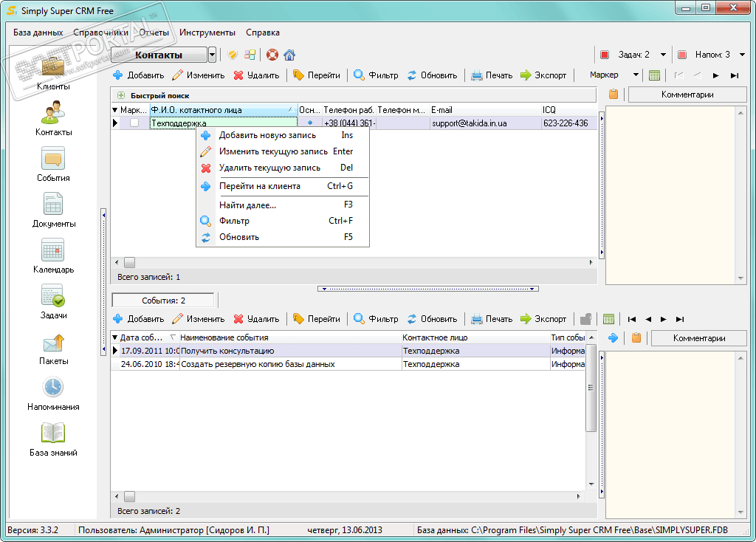The width and height of the screenshot is (756, 542).
Task: Open Пакеты in the sidebar
Action: click(53, 348)
